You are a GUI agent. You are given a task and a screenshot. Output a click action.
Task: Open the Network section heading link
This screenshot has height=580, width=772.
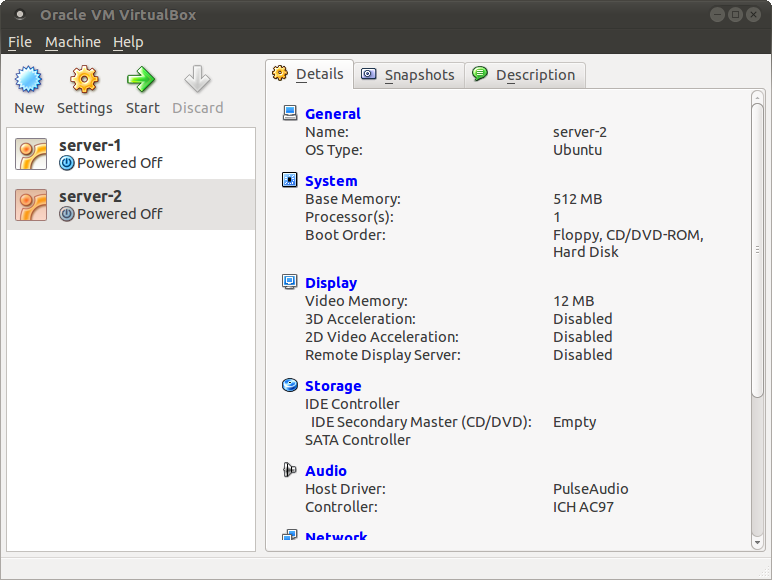336,536
